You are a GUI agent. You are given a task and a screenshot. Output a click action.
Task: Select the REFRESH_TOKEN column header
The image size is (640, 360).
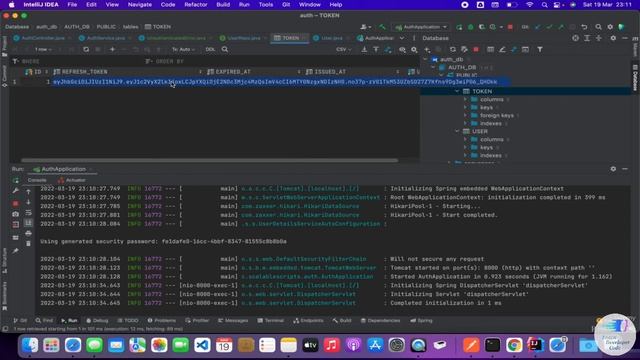click(129, 72)
